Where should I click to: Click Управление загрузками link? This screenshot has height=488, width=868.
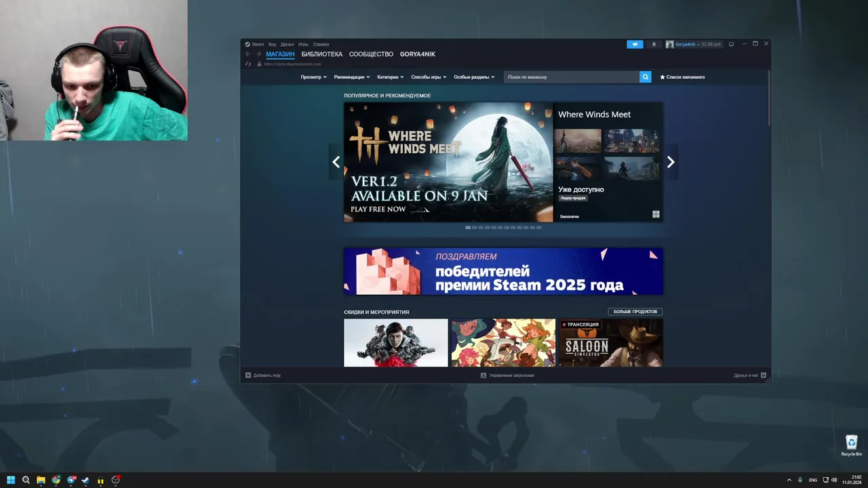coord(512,375)
